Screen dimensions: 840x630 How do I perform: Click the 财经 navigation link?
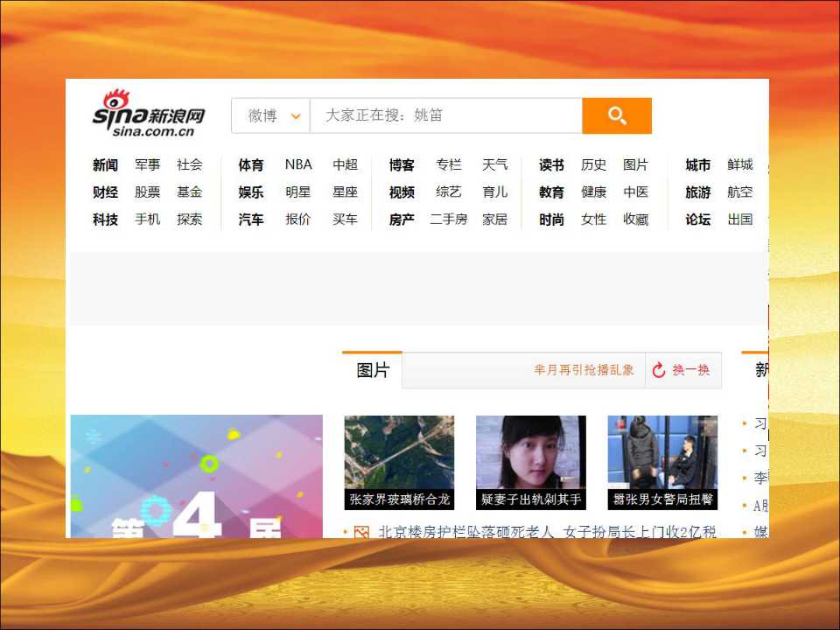click(105, 192)
